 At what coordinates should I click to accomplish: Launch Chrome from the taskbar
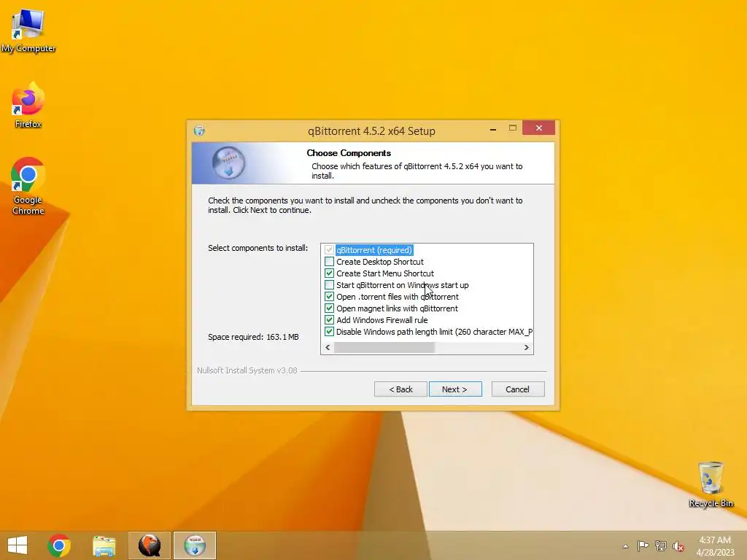[59, 545]
